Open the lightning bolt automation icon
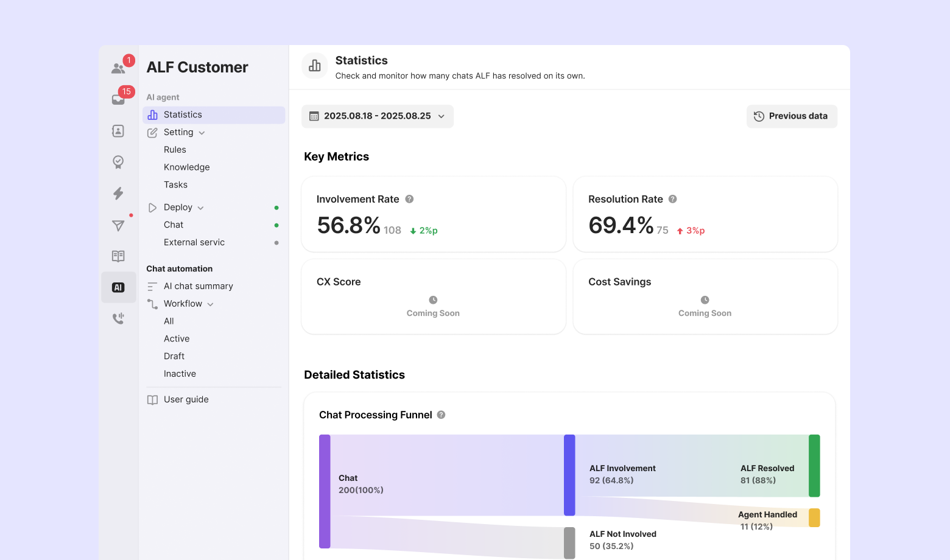 [x=118, y=194]
